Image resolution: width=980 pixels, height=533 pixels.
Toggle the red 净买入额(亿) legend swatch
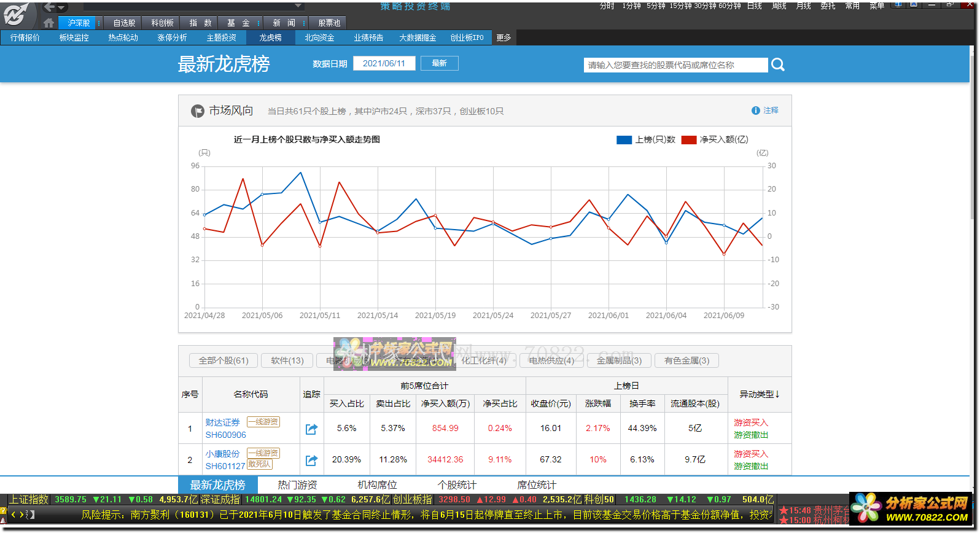689,140
